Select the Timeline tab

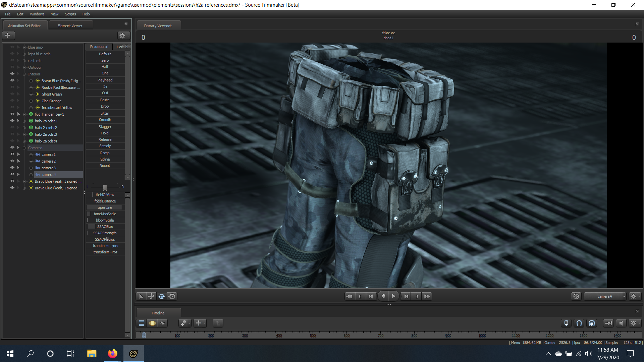[x=158, y=313]
